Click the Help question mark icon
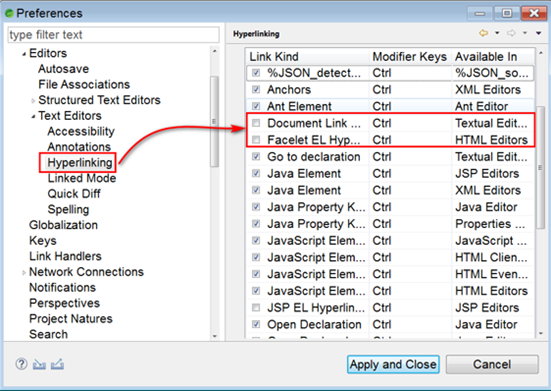Viewport: 551px width, 391px height. (x=21, y=364)
